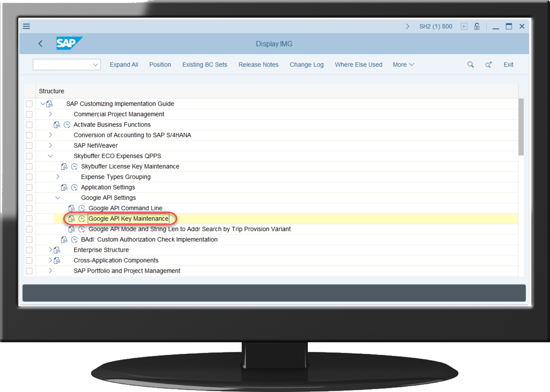Tick checkbox for Expense Types Grouping row

[x=29, y=177]
